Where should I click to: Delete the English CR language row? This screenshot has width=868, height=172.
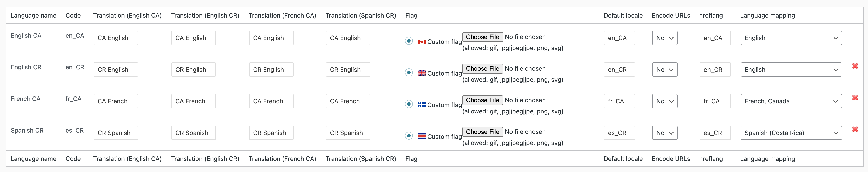coord(855,66)
